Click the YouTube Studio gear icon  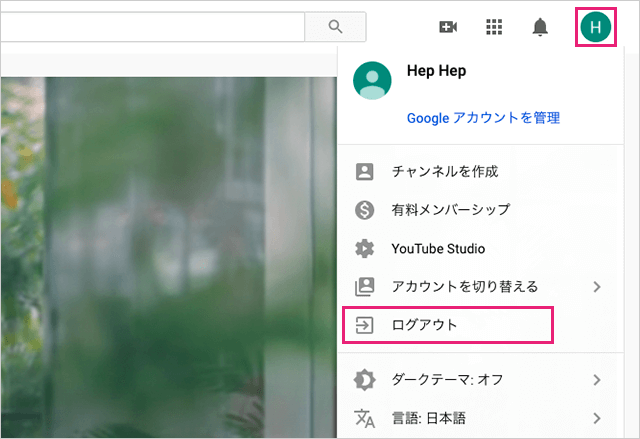(365, 248)
